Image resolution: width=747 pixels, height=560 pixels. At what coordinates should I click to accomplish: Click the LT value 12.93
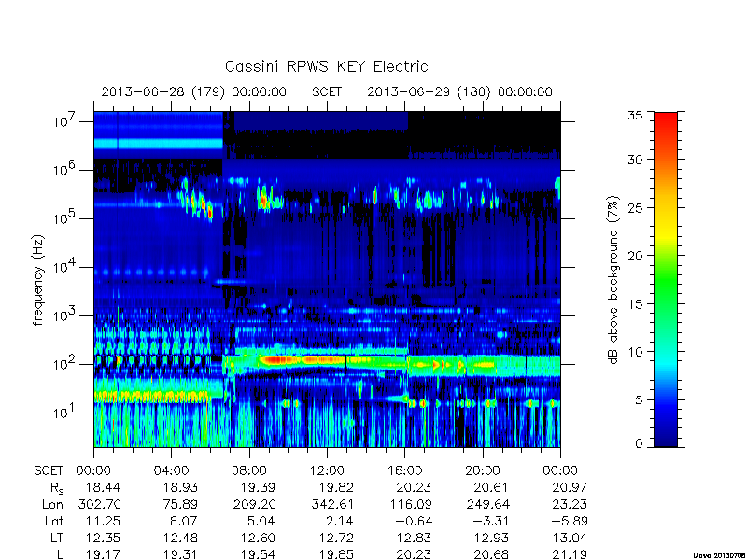tap(491, 539)
